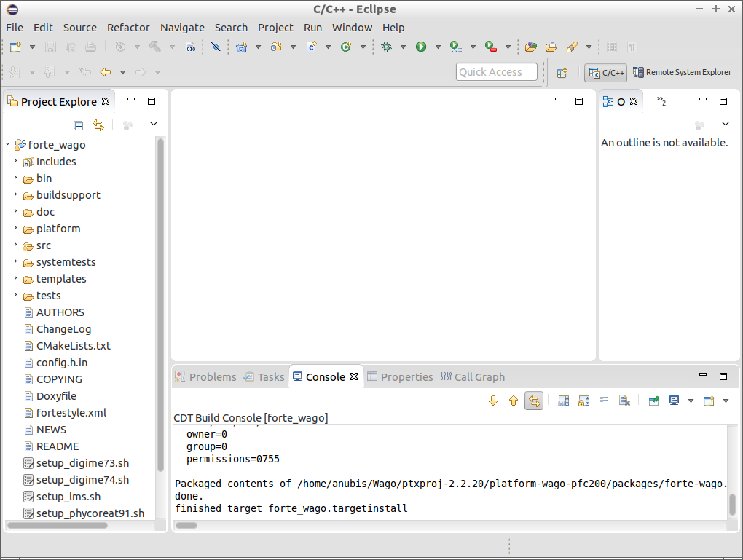Screen dimensions: 743x560
Task: Toggle the highlighted console wrap button
Action: pos(535,401)
